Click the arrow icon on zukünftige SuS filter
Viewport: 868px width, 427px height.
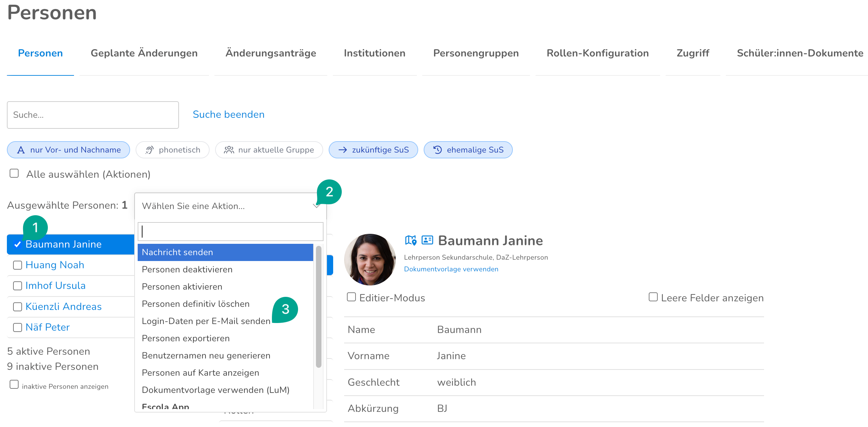[x=342, y=150]
